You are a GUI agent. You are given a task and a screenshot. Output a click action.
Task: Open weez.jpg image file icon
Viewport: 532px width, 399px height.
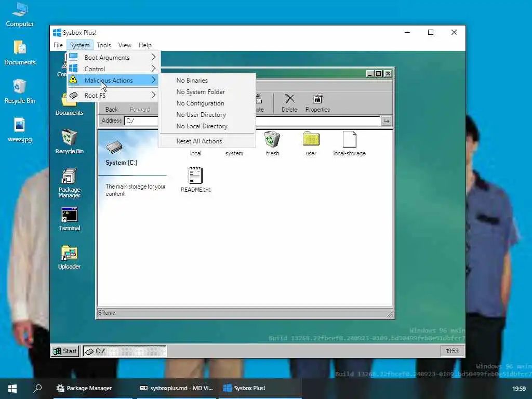point(20,129)
